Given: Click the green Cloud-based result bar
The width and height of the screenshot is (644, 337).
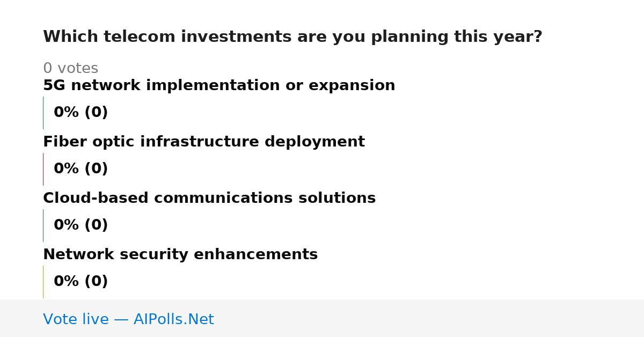Looking at the screenshot, I should (x=43, y=225).
